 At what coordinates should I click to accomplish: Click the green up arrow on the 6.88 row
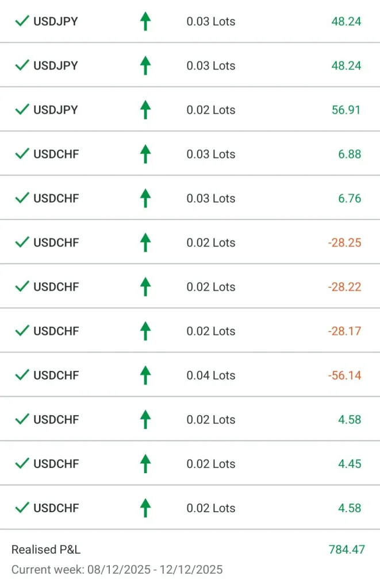145,154
